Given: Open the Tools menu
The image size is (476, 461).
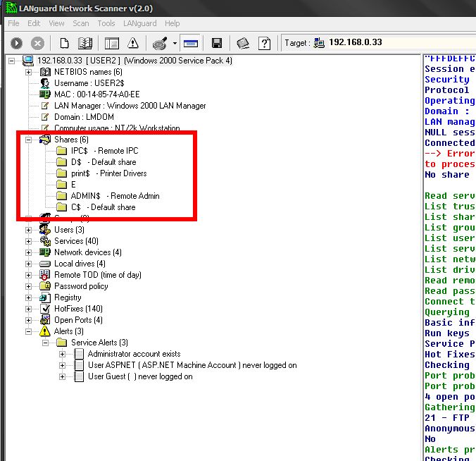Looking at the screenshot, I should click(x=106, y=23).
